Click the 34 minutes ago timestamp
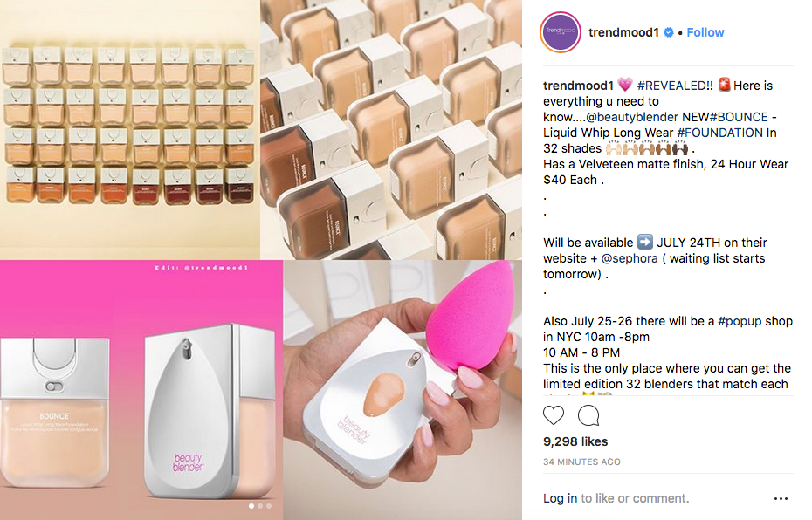Image resolution: width=812 pixels, height=520 pixels. coord(581,462)
